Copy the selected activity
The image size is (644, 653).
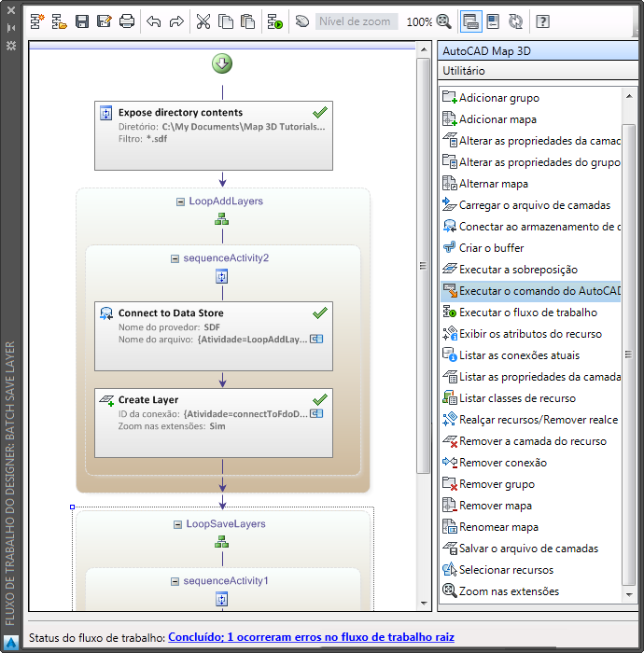pos(225,21)
